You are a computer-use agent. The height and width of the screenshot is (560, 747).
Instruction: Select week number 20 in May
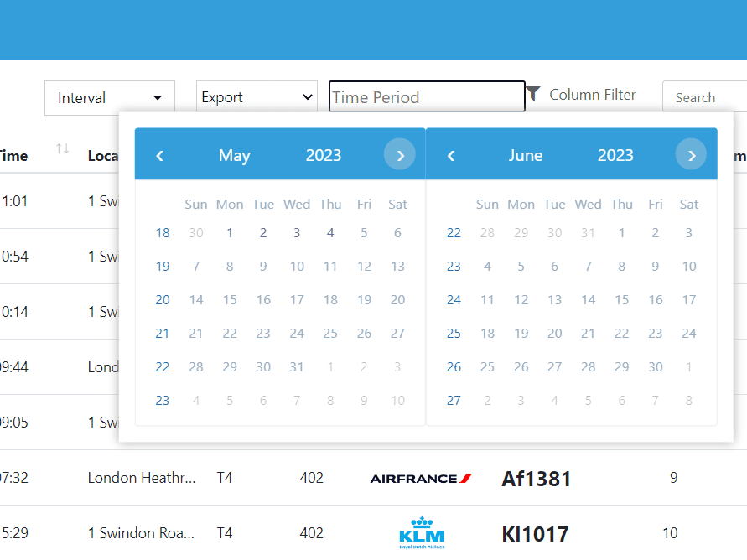tap(163, 300)
